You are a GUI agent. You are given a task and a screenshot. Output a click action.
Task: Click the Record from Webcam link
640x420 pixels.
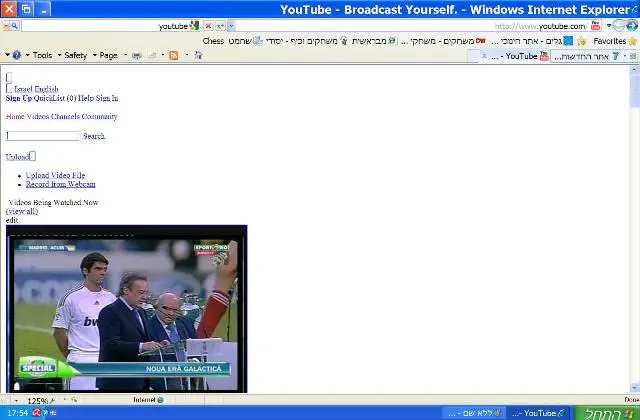coord(60,184)
